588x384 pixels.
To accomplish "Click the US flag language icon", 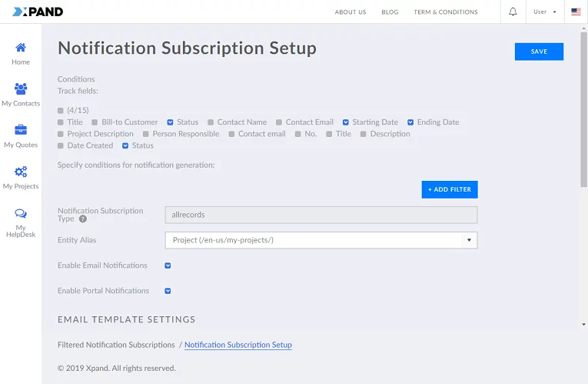I will [x=576, y=12].
